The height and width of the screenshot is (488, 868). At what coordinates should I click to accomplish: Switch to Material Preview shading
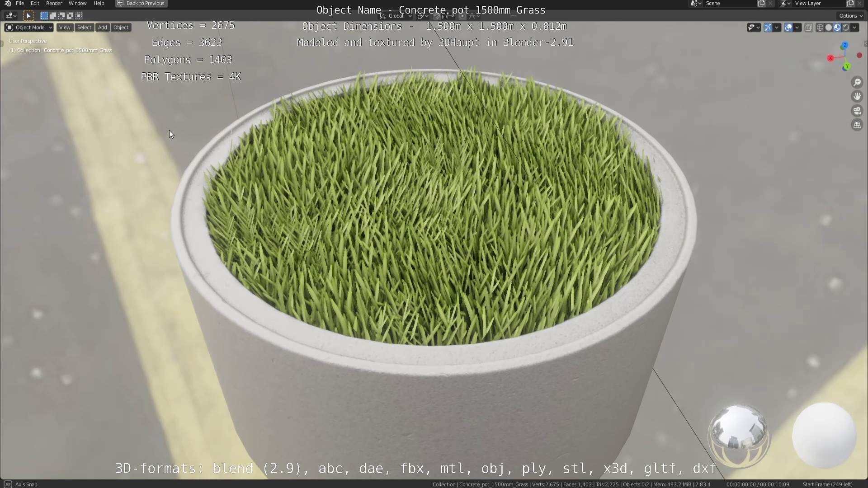(837, 28)
